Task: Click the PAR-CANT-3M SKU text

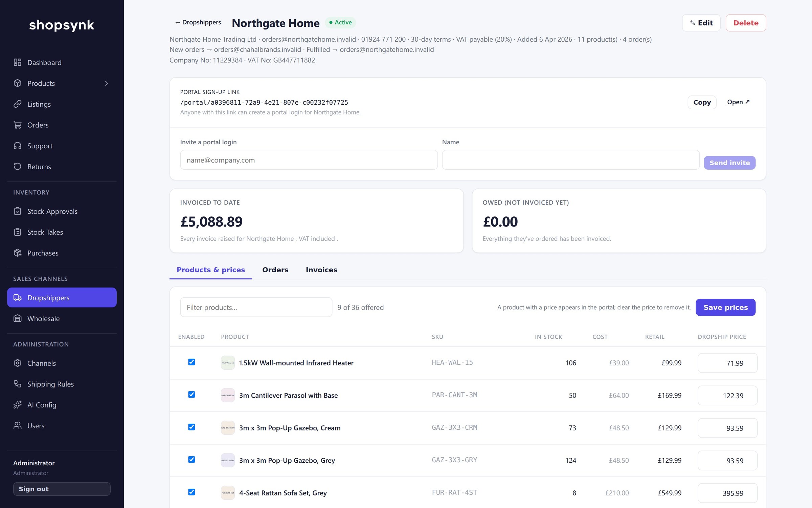Action: point(454,395)
